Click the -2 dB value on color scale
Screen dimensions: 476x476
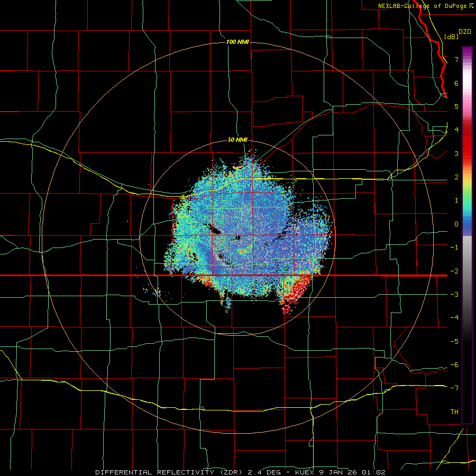[x=454, y=271]
